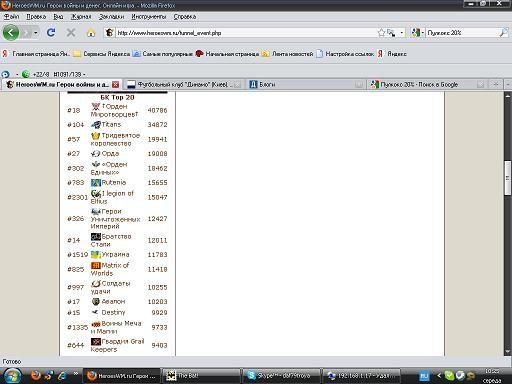
Task: Click the search magnifier icon
Action: pyautogui.click(x=504, y=33)
